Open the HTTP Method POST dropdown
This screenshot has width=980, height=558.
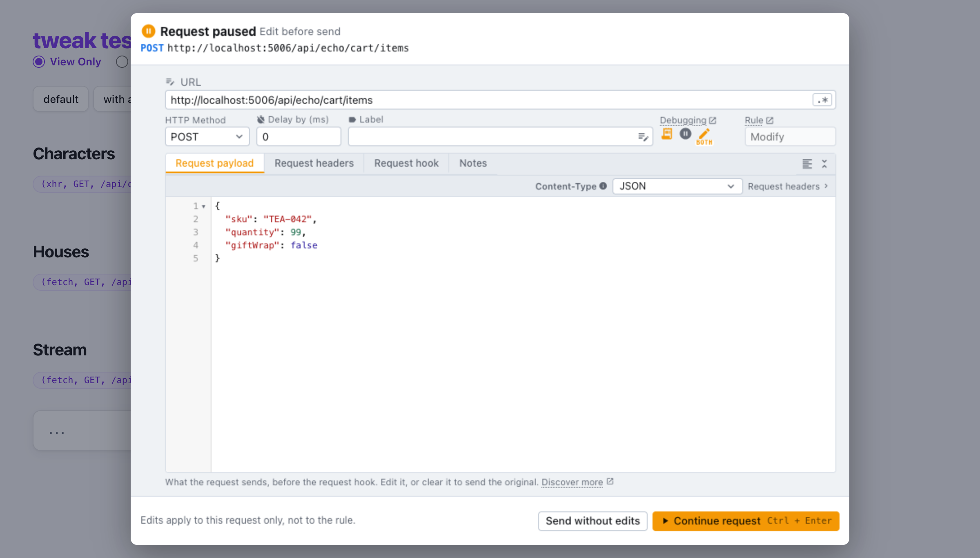pyautogui.click(x=207, y=137)
